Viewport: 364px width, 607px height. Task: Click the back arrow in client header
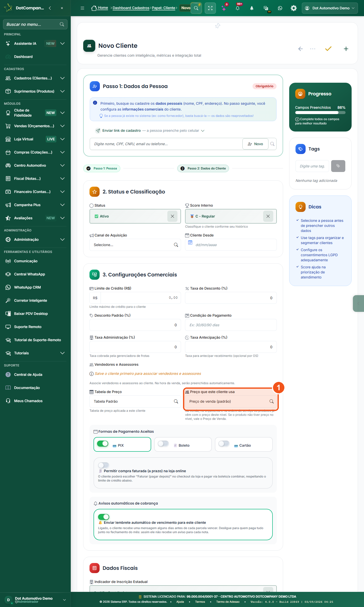(300, 49)
